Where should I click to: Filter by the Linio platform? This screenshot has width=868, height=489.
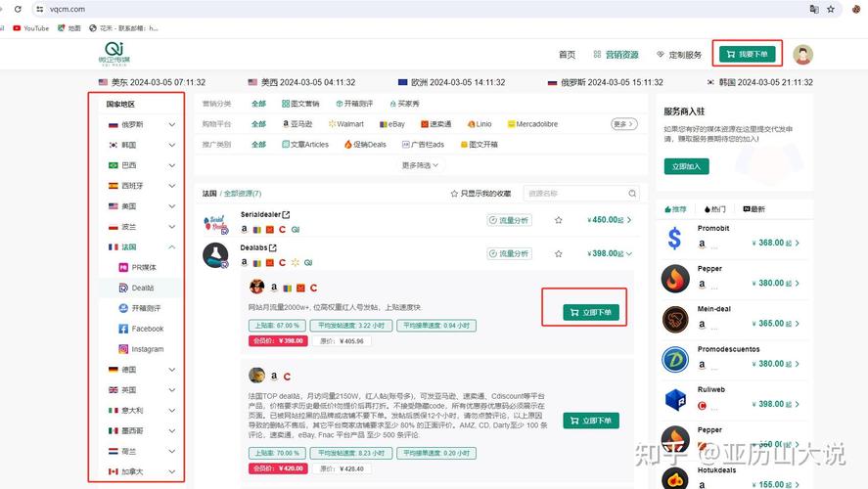pos(480,124)
